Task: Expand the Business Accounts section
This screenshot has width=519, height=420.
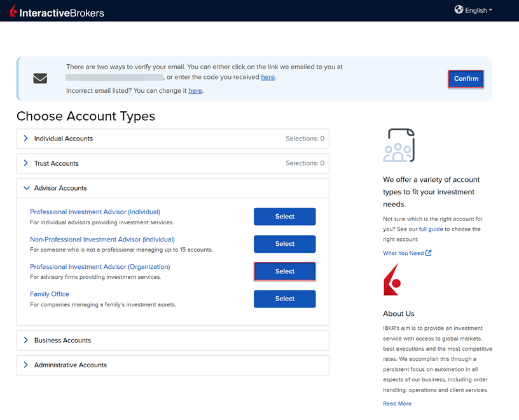Action: (62, 341)
